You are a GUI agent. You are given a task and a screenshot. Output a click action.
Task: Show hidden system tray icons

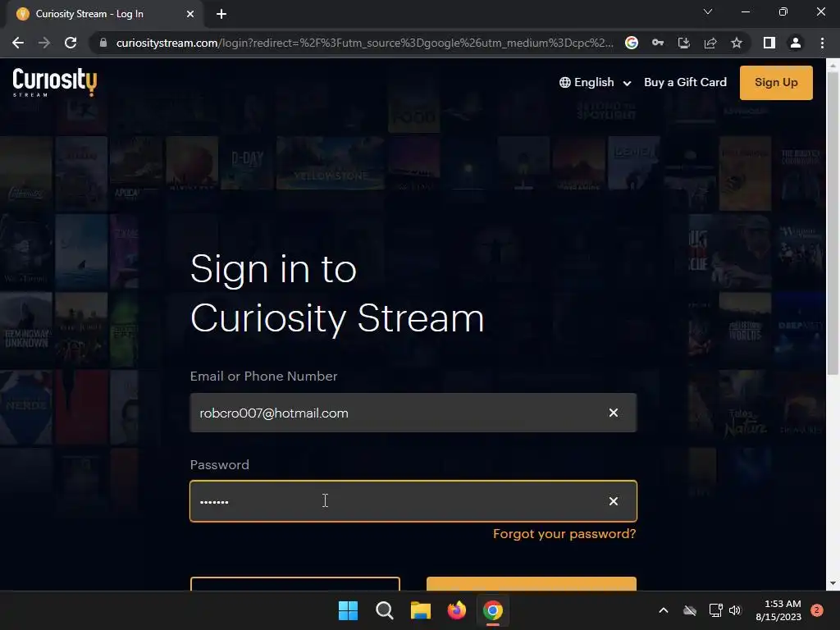pyautogui.click(x=663, y=610)
